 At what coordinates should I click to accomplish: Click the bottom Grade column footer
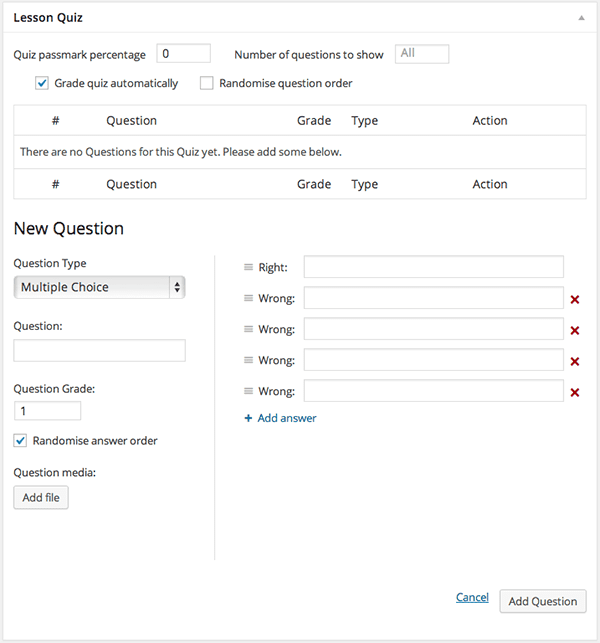pos(314,184)
